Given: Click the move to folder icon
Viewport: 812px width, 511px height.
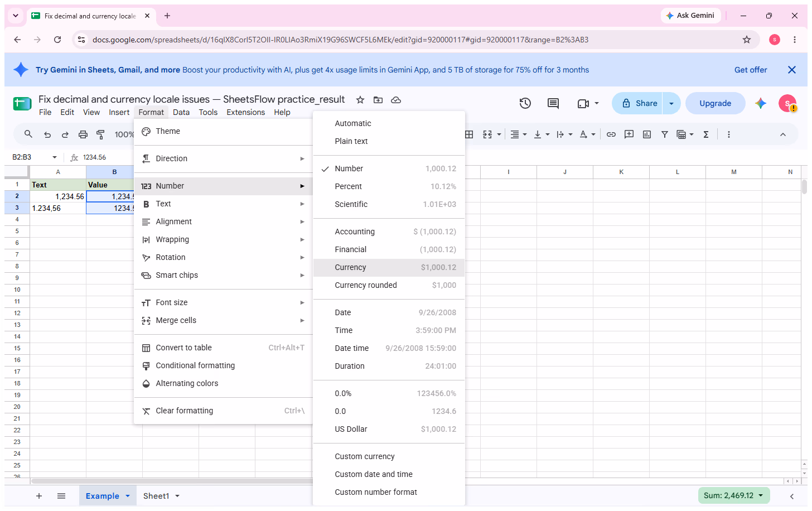Looking at the screenshot, I should click(378, 100).
